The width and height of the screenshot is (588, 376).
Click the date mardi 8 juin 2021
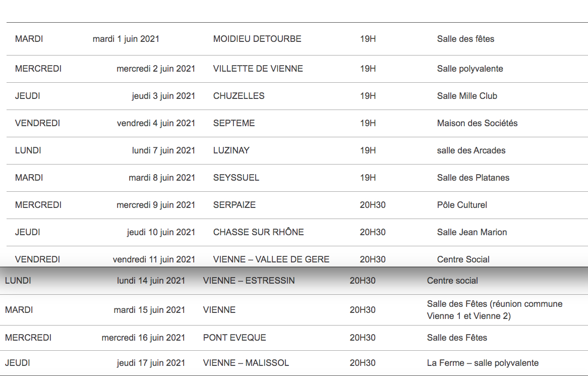click(162, 178)
